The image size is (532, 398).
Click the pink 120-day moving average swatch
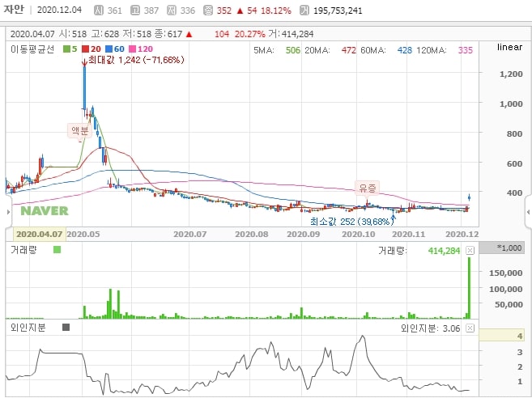tap(132, 49)
